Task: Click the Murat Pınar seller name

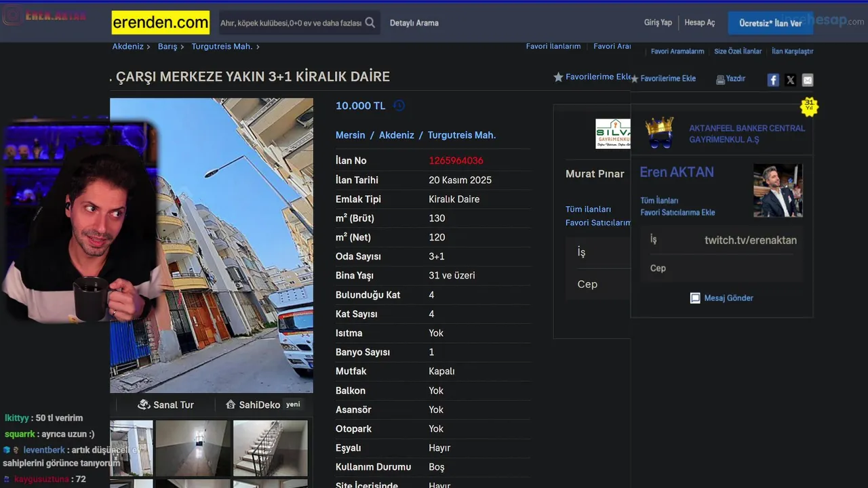Action: pyautogui.click(x=595, y=174)
